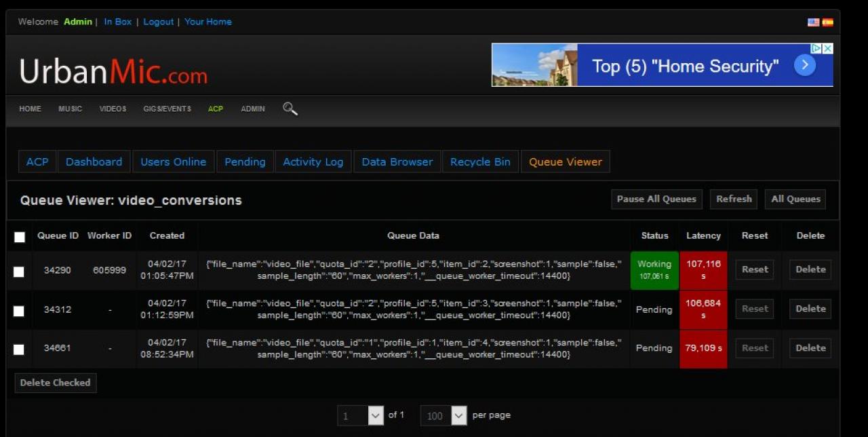
Task: Open the per page count dropdown
Action: tap(458, 416)
